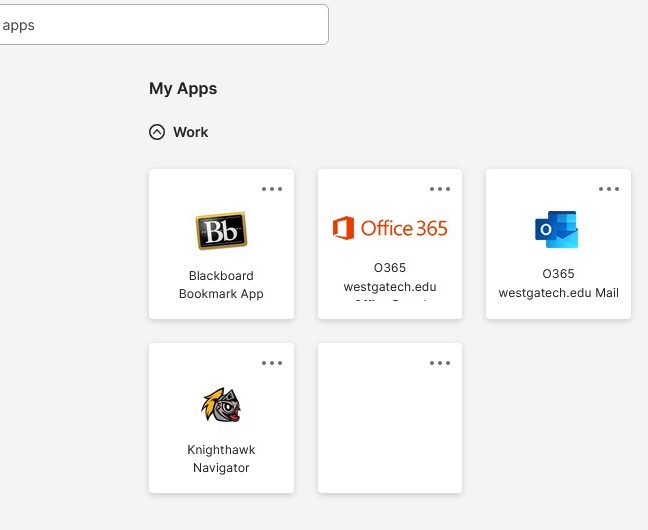Viewport: 648px width, 530px height.
Task: Click the O365 westgatech.edu label under Office 365
Action: [390, 277]
